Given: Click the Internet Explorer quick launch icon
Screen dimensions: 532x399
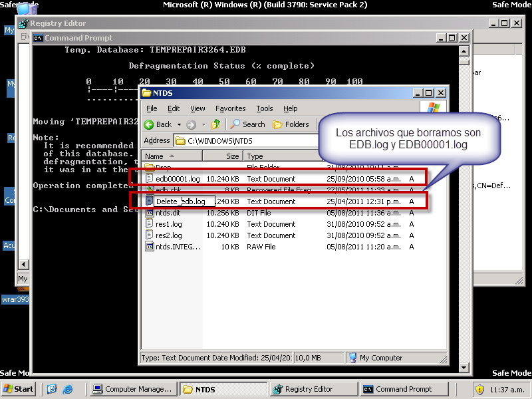Looking at the screenshot, I should click(52, 389).
